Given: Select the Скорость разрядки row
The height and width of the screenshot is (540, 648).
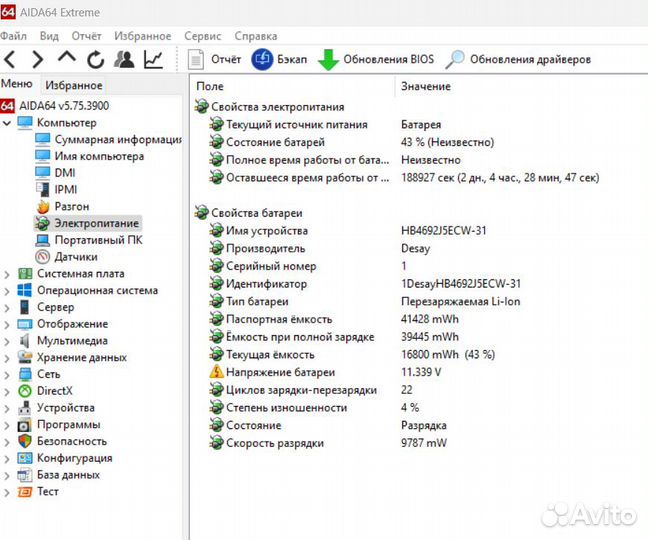Looking at the screenshot, I should point(328,443).
